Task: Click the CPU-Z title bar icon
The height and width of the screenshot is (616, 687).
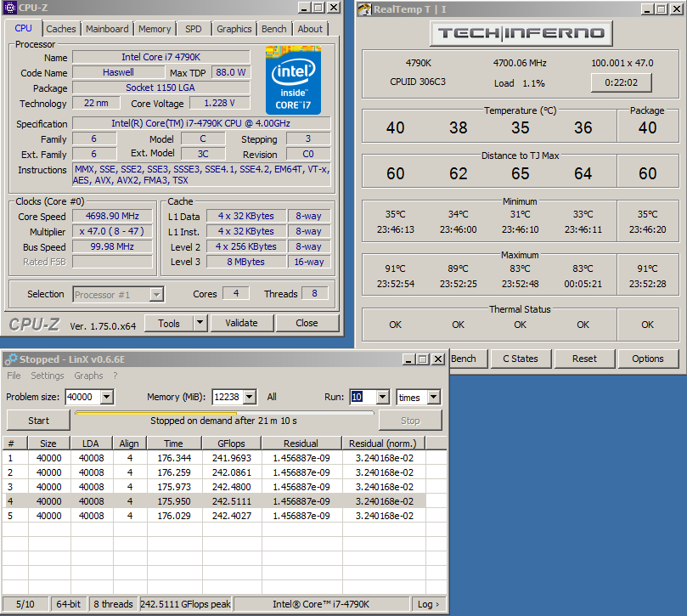Action: pyautogui.click(x=10, y=8)
